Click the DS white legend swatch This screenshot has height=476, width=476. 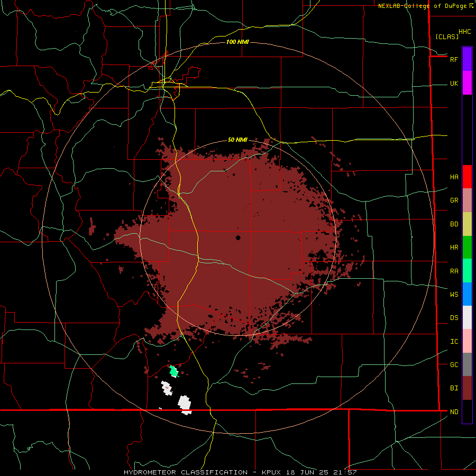[467, 317]
